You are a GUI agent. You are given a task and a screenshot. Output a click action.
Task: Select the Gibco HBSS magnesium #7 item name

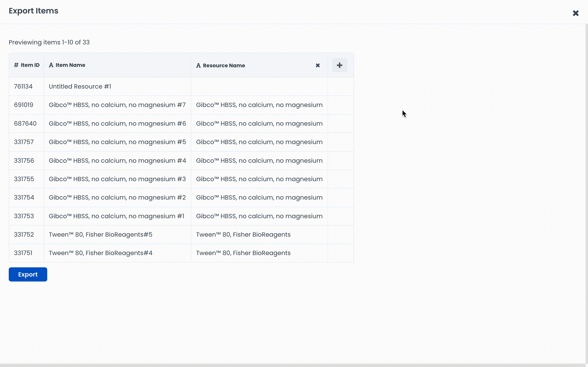pyautogui.click(x=117, y=105)
